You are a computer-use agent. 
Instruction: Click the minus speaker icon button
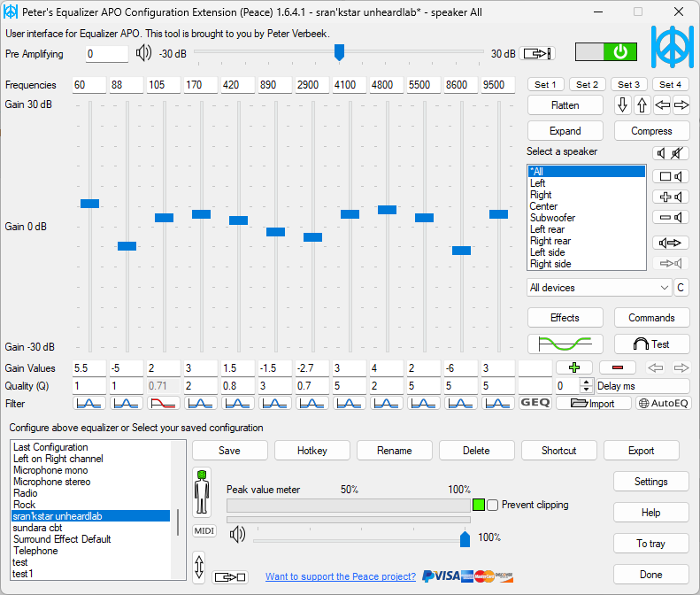pos(671,218)
